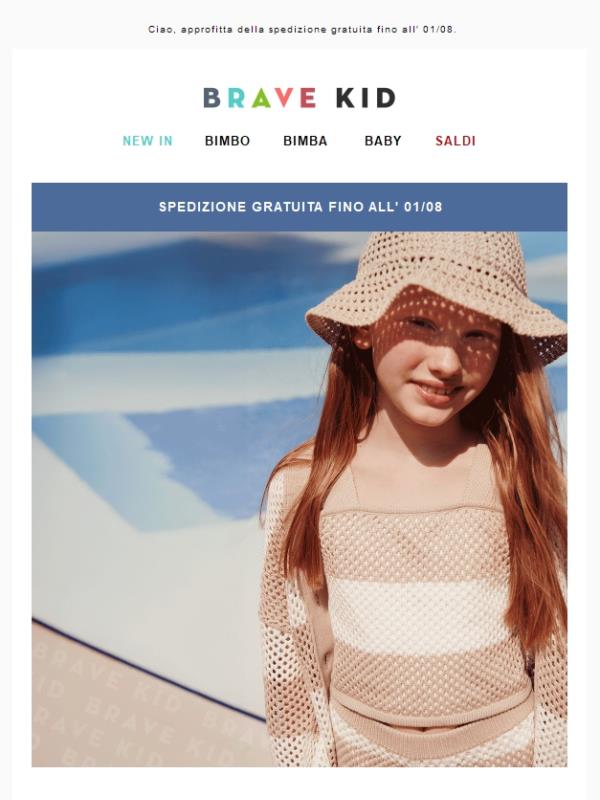Open the hero photo of the girl
This screenshot has height=800, width=600.
(x=299, y=499)
